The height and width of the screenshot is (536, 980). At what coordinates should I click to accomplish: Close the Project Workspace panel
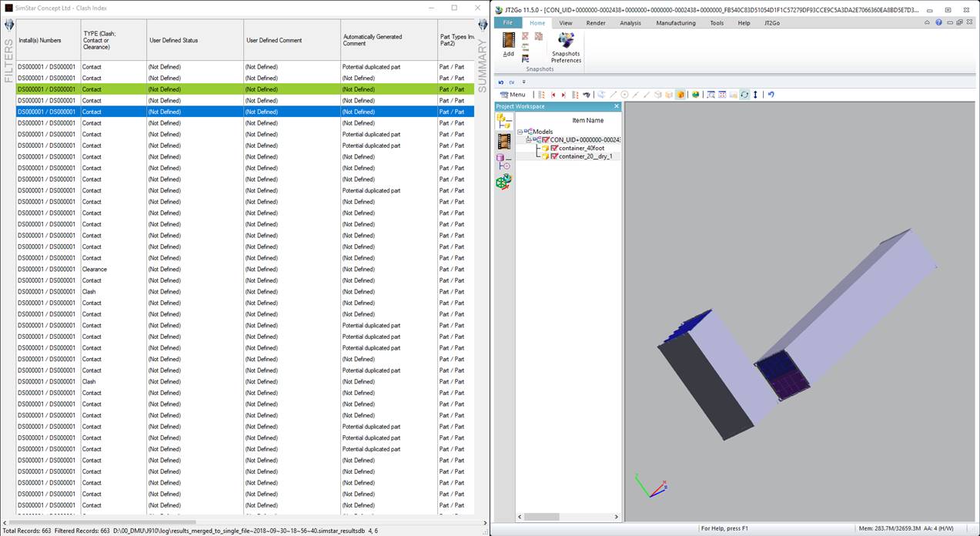[616, 106]
